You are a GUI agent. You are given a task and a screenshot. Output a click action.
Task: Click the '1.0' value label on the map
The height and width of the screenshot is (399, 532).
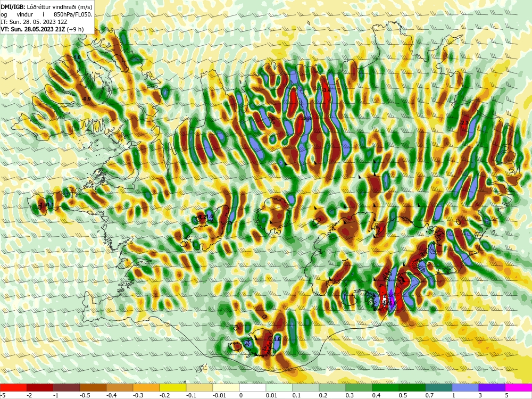[x=77, y=57]
